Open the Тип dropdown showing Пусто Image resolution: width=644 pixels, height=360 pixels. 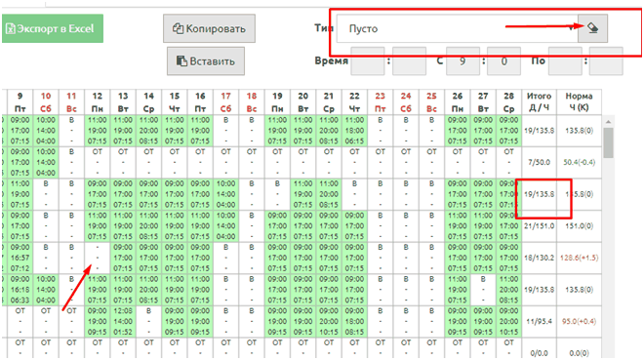click(x=457, y=28)
